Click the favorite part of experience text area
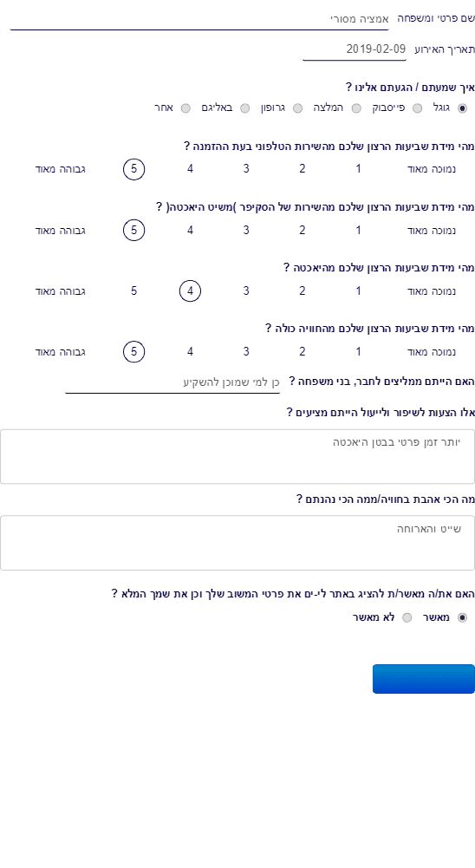Screen dimensions: 475x868 tap(237, 543)
